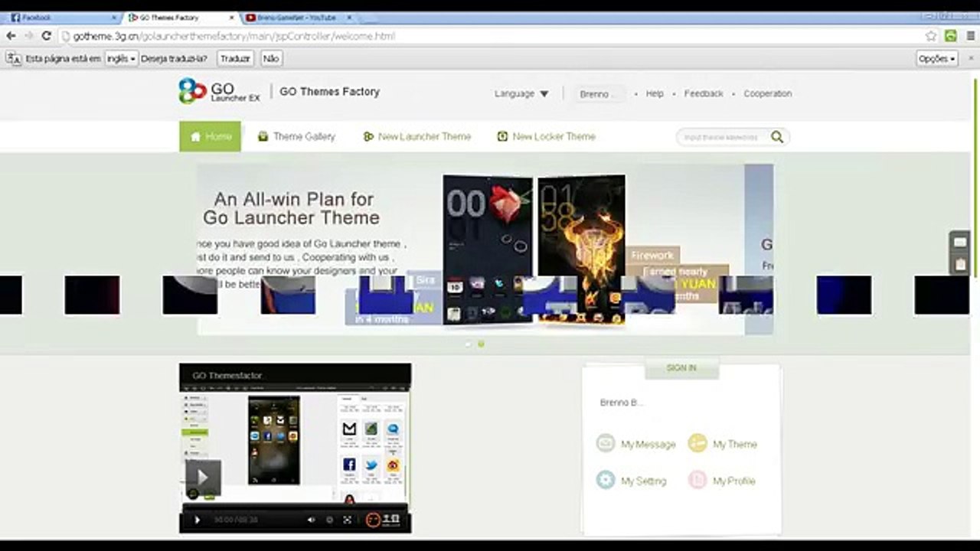Image resolution: width=980 pixels, height=551 pixels.
Task: Switch to the Facebook tab
Action: coord(61,18)
